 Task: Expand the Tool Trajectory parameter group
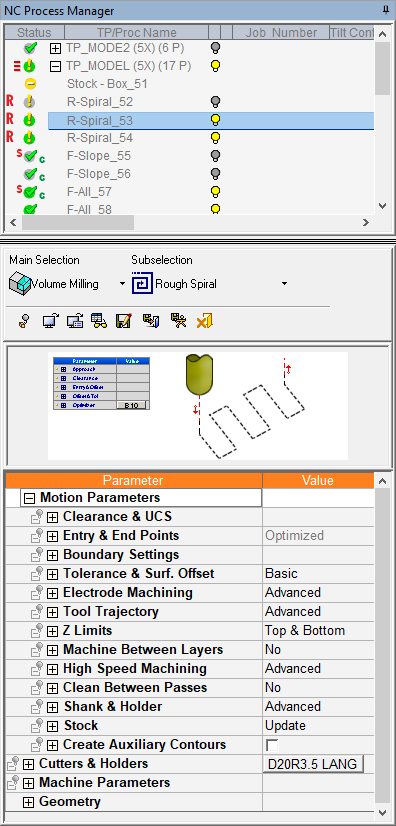coord(52,612)
